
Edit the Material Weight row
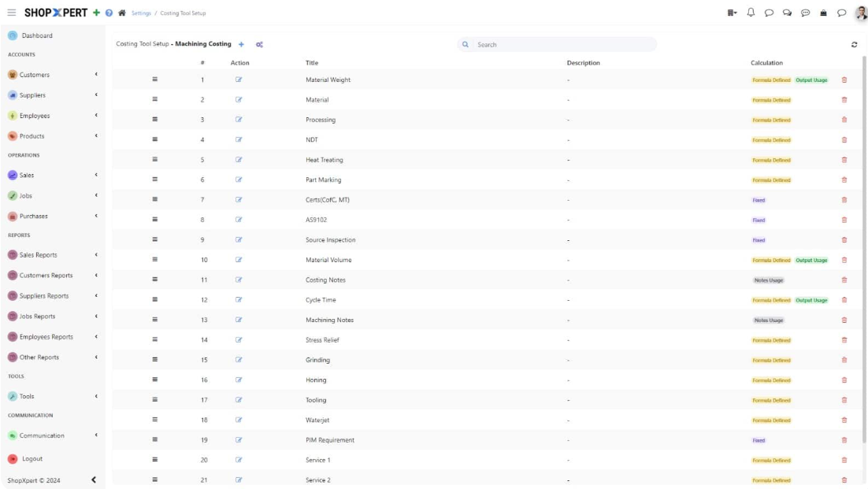239,80
